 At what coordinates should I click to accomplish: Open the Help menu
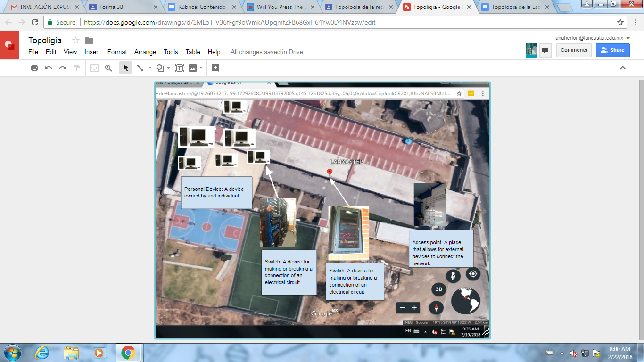214,52
